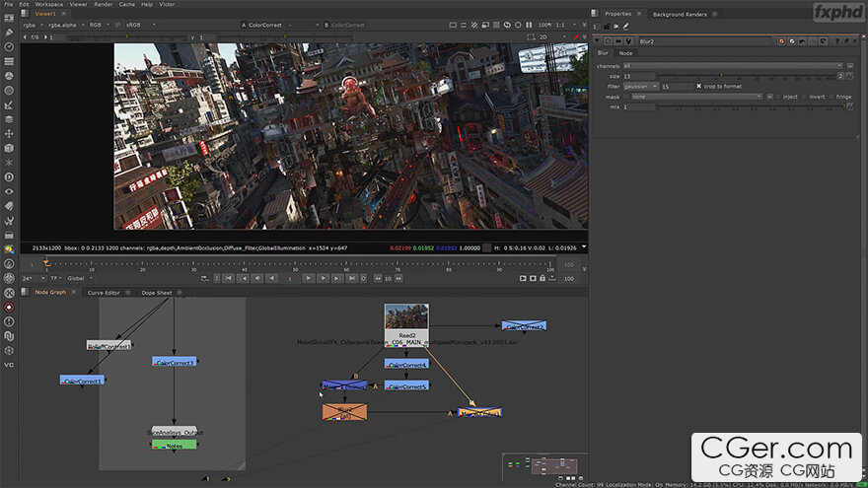The width and height of the screenshot is (868, 488).
Task: Go to the last frame
Action: click(351, 278)
